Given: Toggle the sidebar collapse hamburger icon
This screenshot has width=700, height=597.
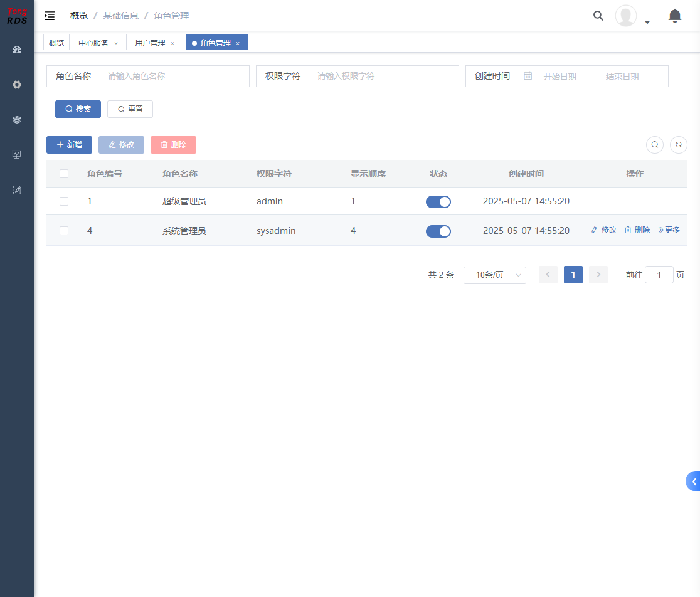Looking at the screenshot, I should (x=50, y=16).
